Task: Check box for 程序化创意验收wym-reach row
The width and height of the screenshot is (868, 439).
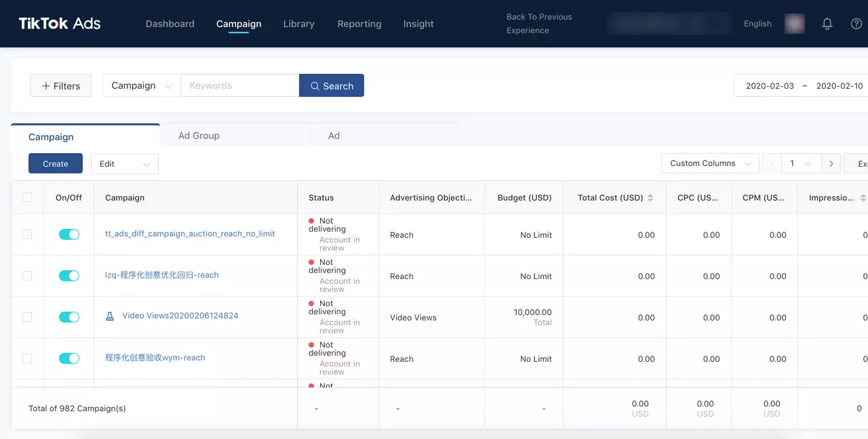Action: [x=27, y=358]
